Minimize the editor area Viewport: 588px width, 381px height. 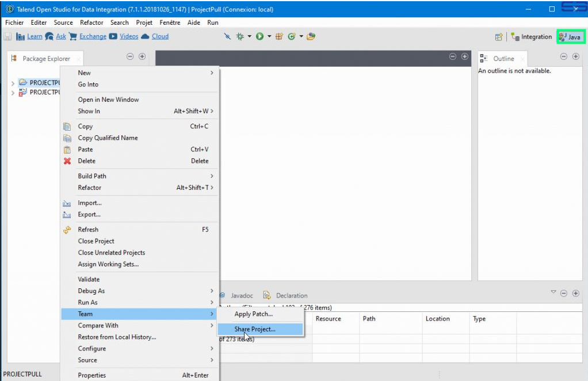(453, 56)
